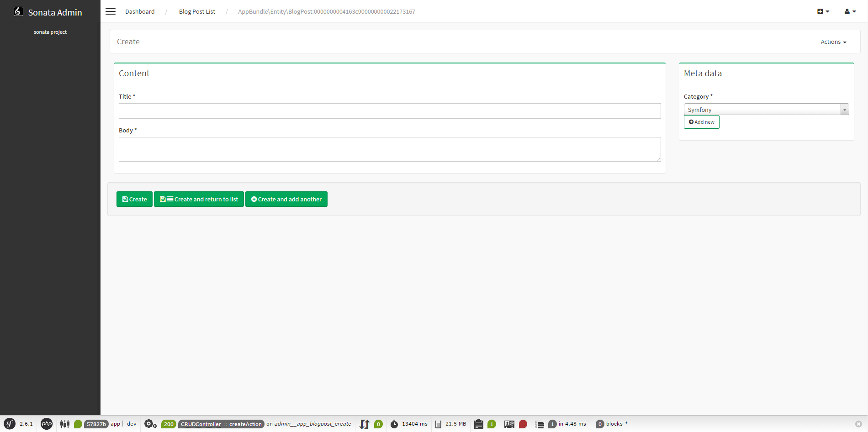Click the clock icon showing 13404 ms

[x=394, y=424]
